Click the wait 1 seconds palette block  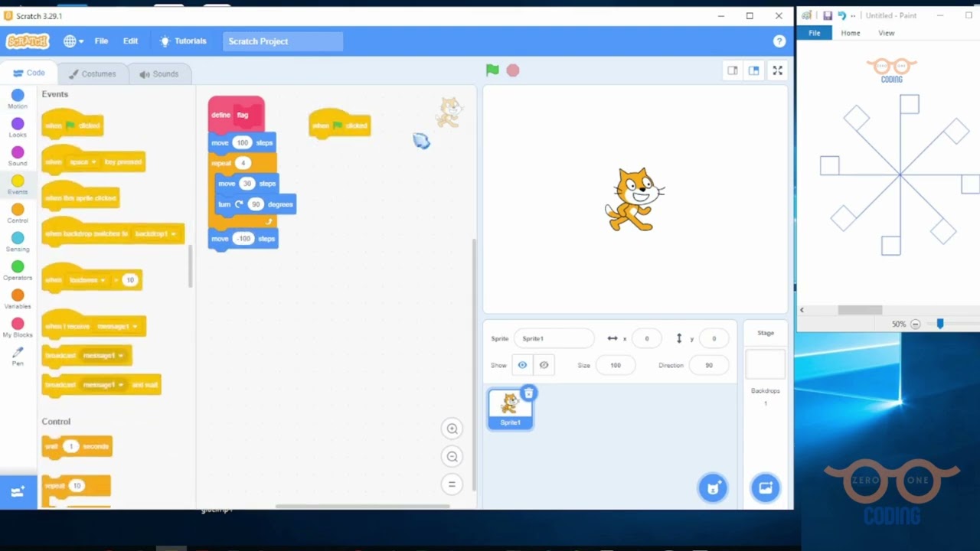tap(77, 446)
